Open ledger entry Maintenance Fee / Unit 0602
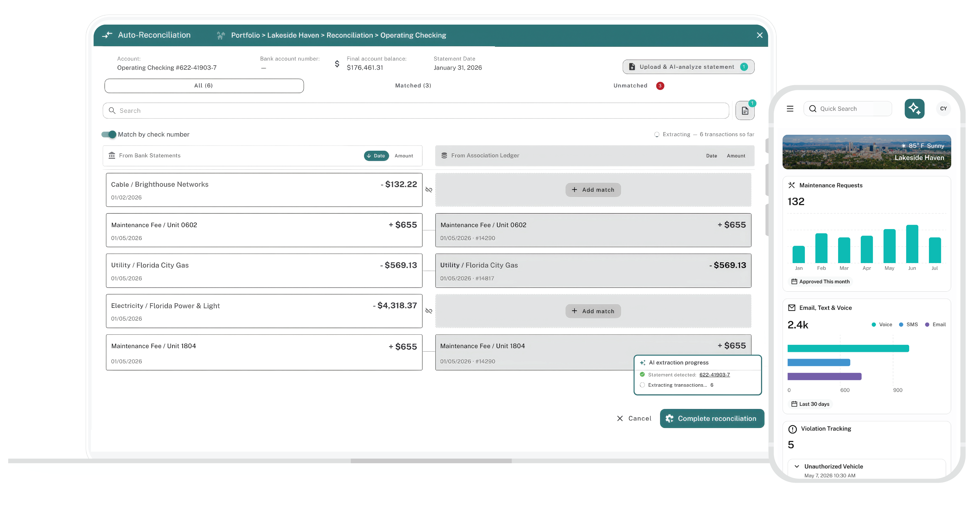Viewport: 980px width, 516px height. [x=593, y=230]
